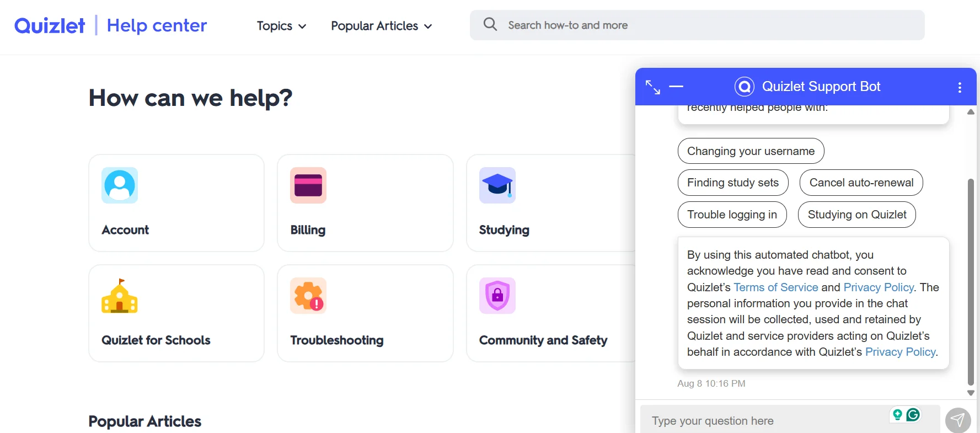Open the Troubleshooting gear icon
980x433 pixels.
308,296
